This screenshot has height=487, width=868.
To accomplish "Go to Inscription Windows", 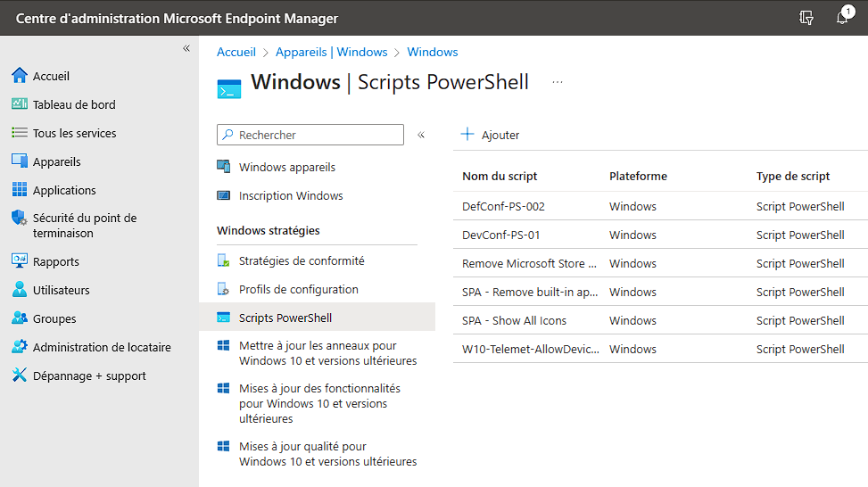I will coord(290,196).
